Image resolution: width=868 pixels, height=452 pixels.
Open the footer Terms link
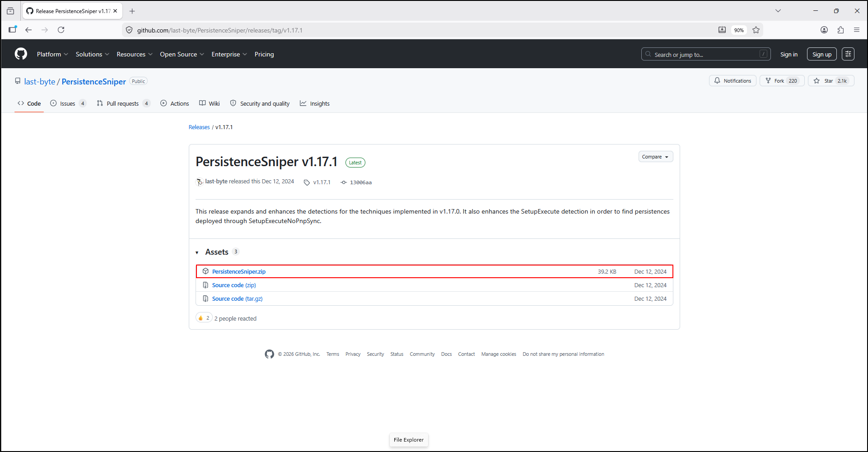pyautogui.click(x=333, y=354)
